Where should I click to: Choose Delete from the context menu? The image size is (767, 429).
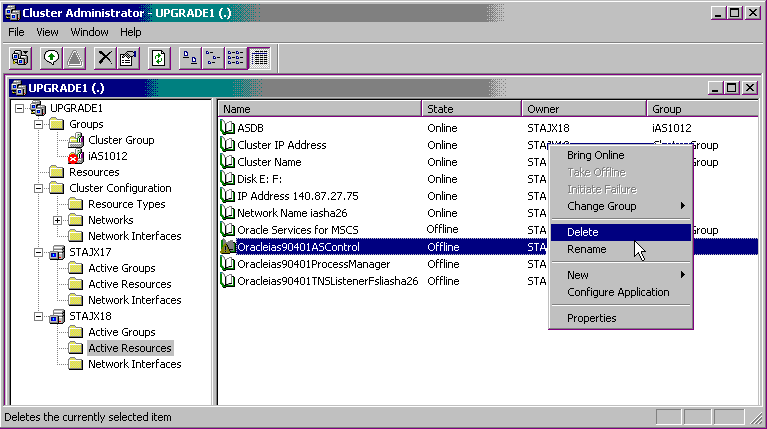[621, 232]
